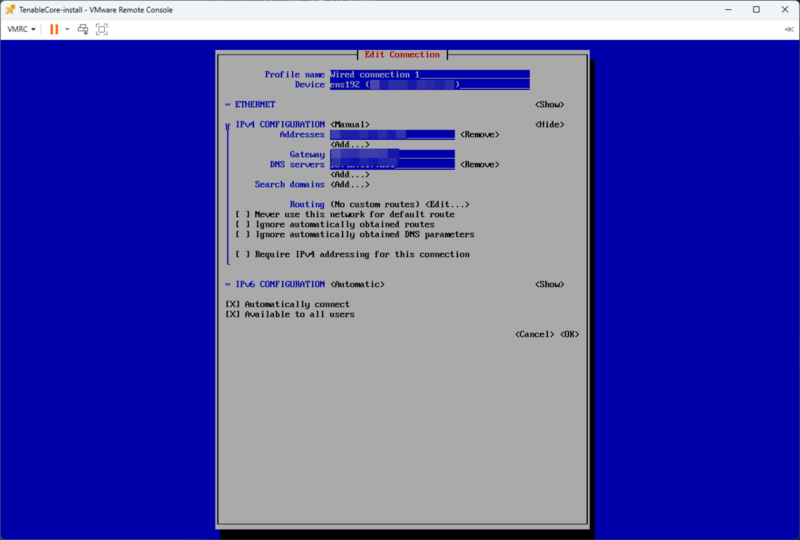Maximize the VMware Remote Console window

click(756, 9)
